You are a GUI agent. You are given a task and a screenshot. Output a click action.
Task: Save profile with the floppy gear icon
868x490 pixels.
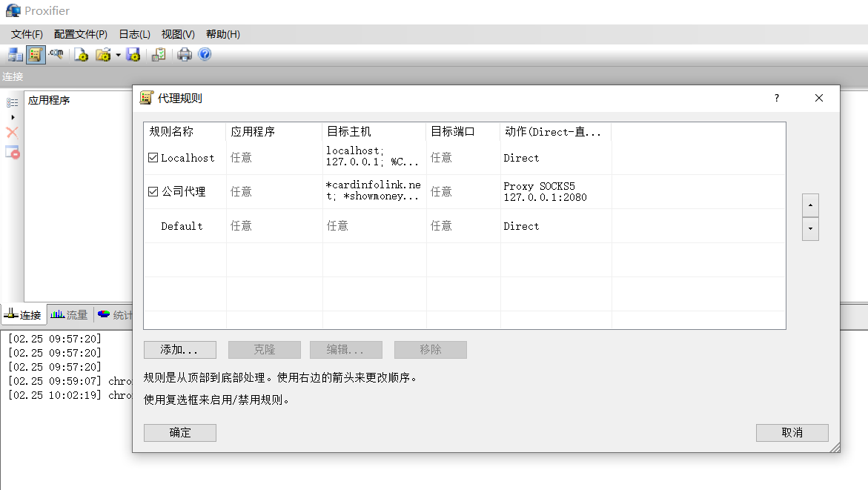tap(133, 54)
